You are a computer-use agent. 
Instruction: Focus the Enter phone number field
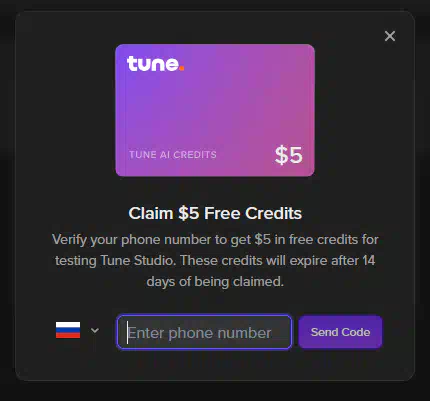(204, 332)
